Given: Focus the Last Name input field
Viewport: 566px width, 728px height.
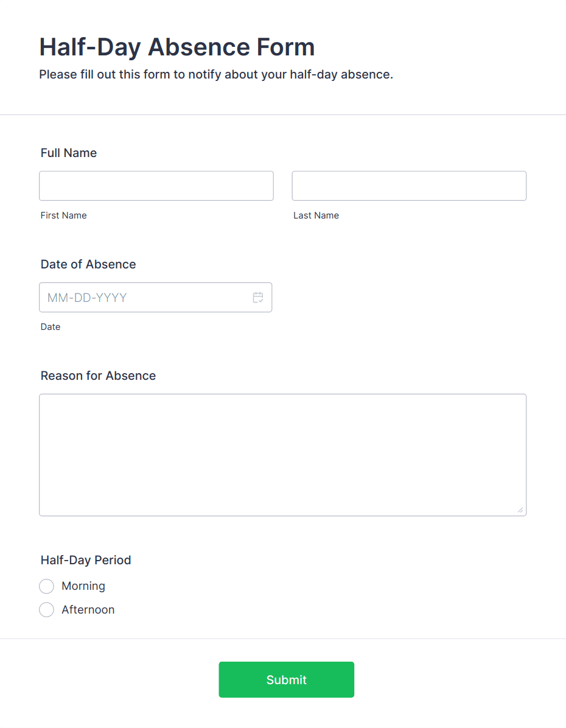Looking at the screenshot, I should pos(409,186).
